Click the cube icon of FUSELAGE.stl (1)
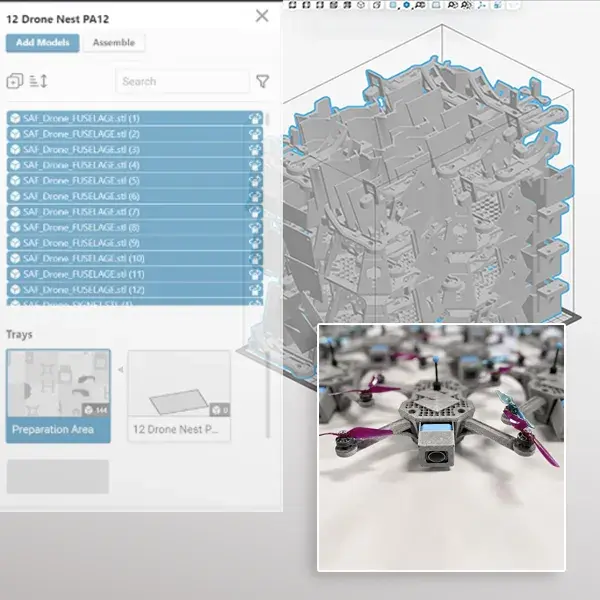This screenshot has height=600, width=600. coord(15,118)
